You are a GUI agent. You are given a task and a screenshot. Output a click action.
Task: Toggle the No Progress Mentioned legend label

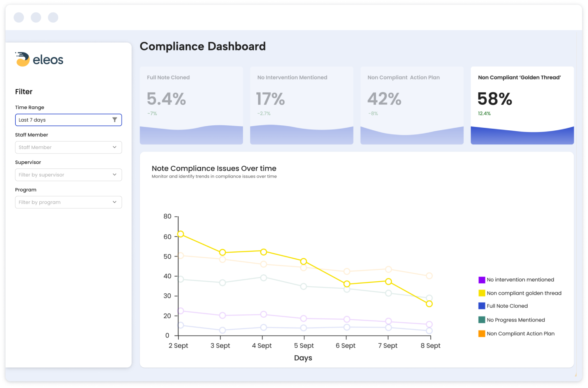516,320
